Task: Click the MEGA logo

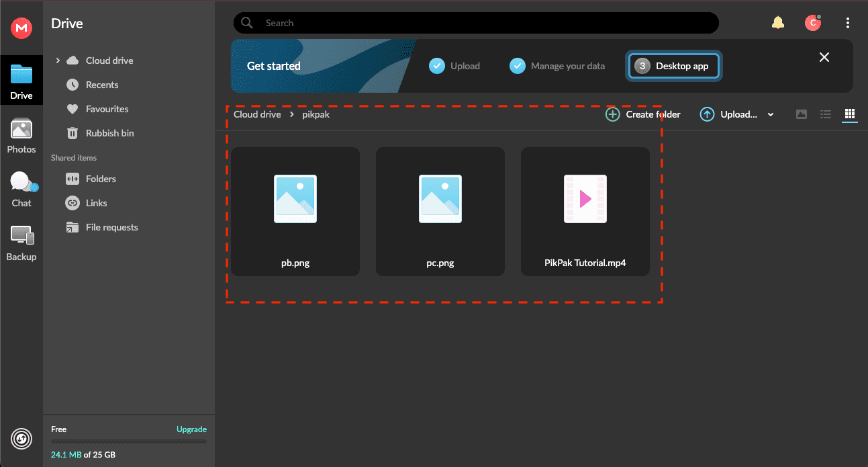Action: (21, 28)
